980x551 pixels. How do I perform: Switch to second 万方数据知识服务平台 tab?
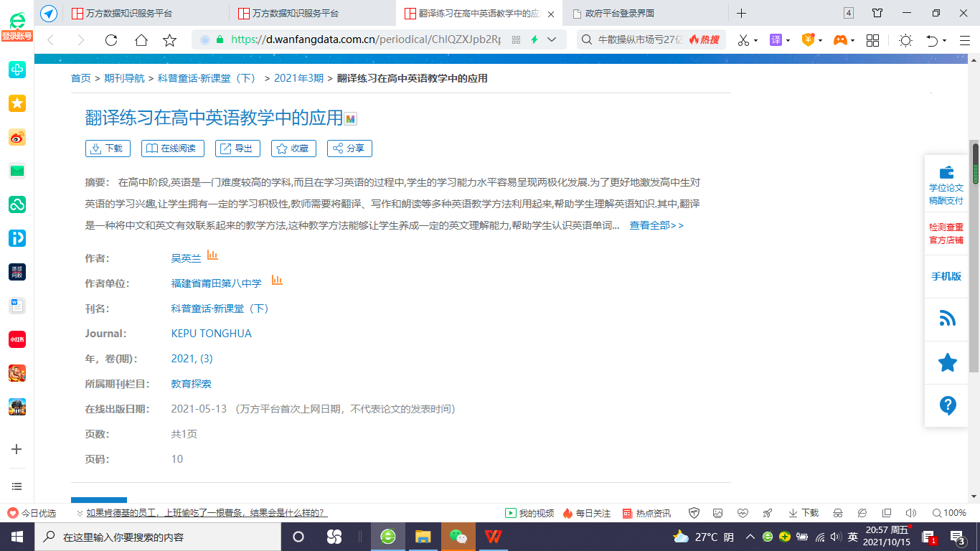tap(312, 13)
